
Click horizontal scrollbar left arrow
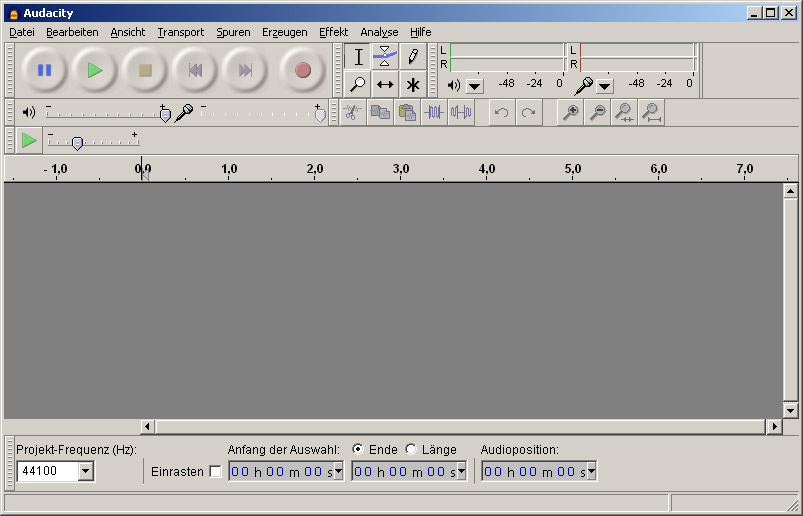click(x=147, y=426)
